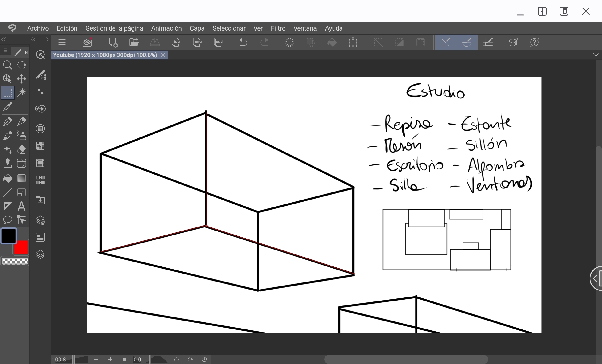The height and width of the screenshot is (364, 602).
Task: Open the command bar hamburger menu
Action: [62, 42]
